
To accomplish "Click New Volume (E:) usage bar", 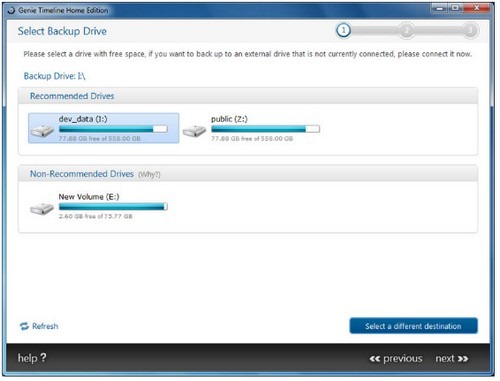I will click(x=113, y=207).
